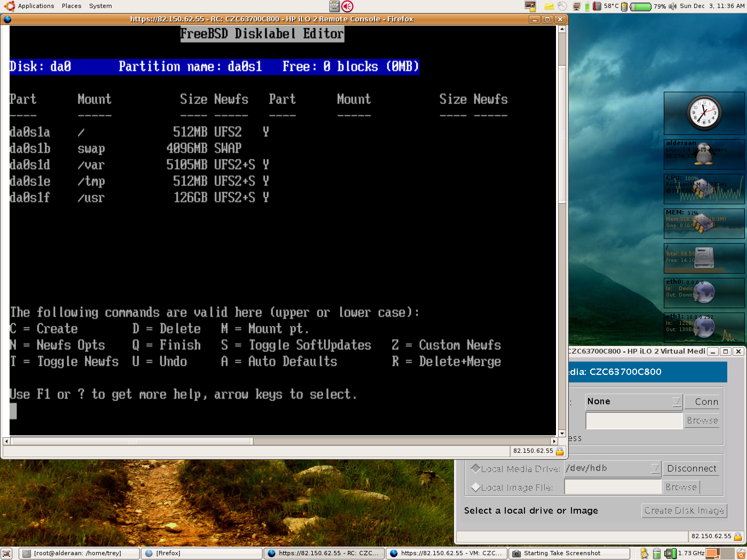Click the disk usage desktop widget
This screenshot has height=560, width=747.
point(704,258)
